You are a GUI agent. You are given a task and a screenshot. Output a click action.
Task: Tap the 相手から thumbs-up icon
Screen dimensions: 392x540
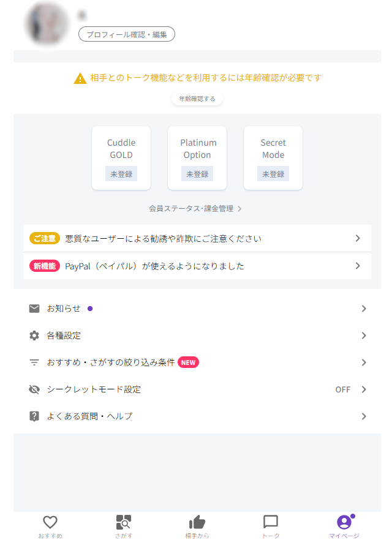pos(197,522)
